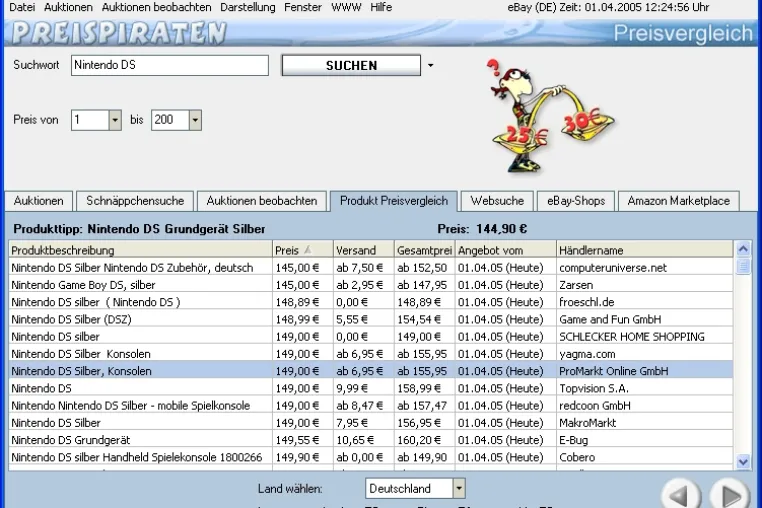Click dealer name computeruniverse.net
Screen dimensions: 762x508
coord(613,267)
